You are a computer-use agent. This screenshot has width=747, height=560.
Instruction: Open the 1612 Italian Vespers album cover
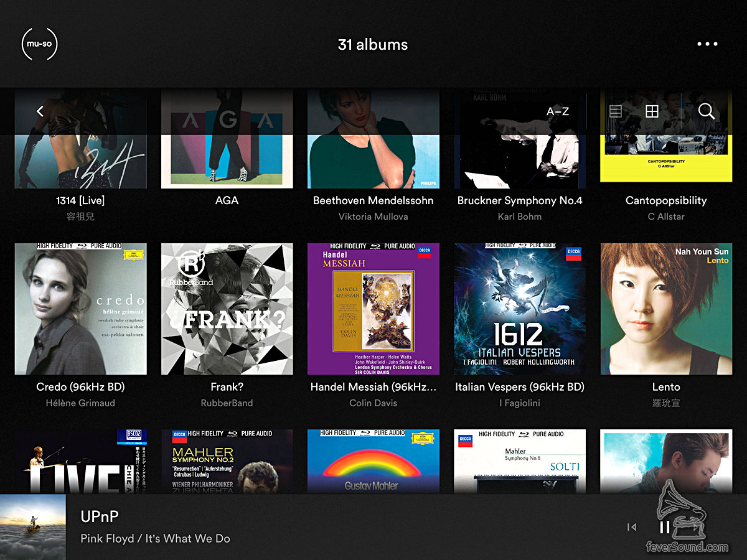pos(520,309)
